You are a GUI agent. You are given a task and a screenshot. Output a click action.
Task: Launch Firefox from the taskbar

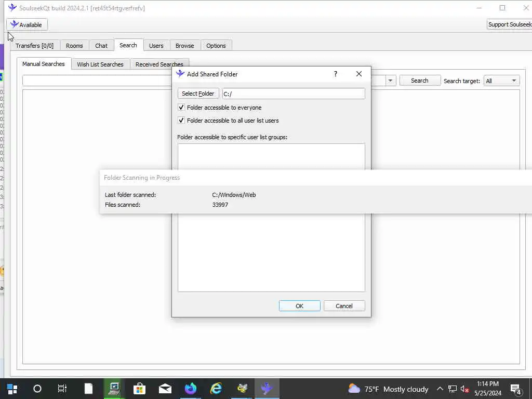[191, 389]
